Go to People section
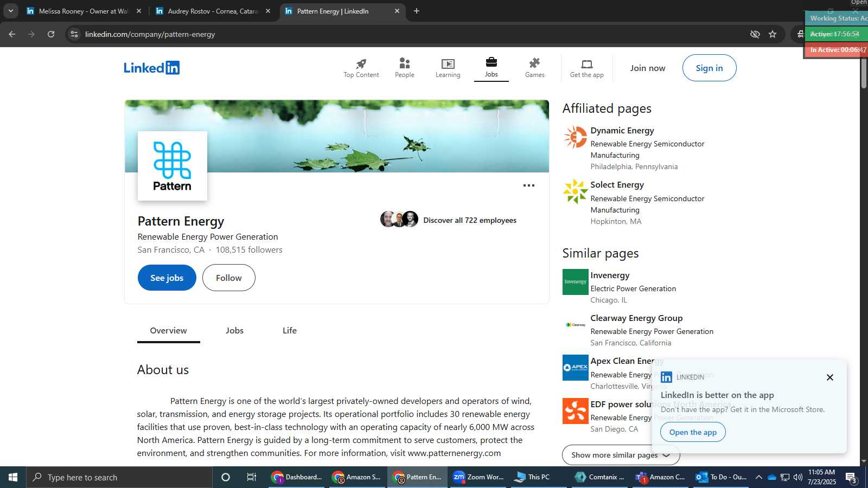The height and width of the screenshot is (488, 868). pyautogui.click(x=404, y=68)
